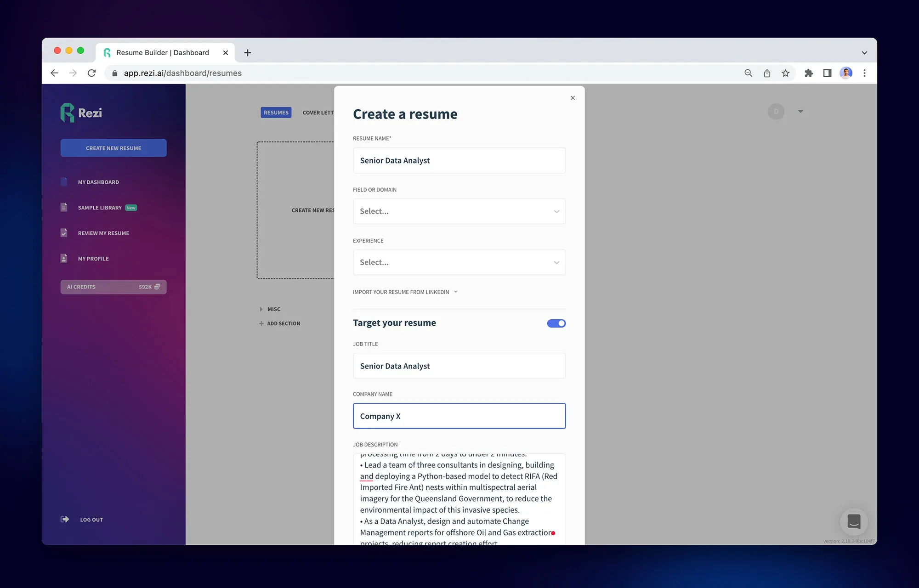The image size is (919, 588).
Task: Click the Rezi logo in sidebar
Action: [x=81, y=113]
